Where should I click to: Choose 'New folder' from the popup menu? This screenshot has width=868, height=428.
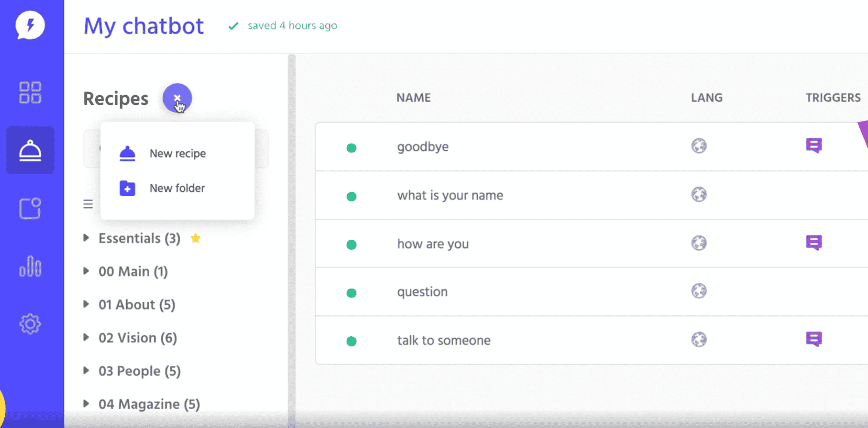point(177,188)
